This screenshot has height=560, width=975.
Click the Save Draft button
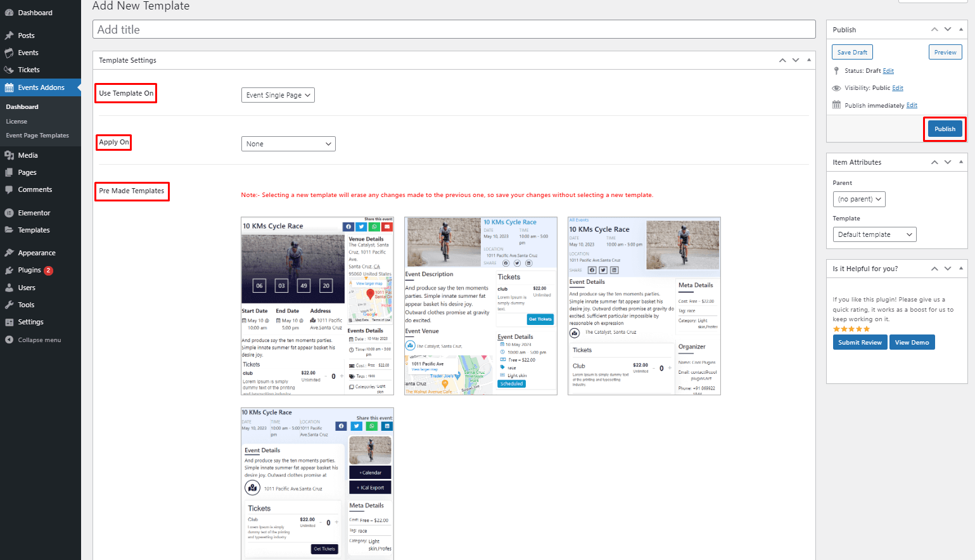pyautogui.click(x=852, y=53)
